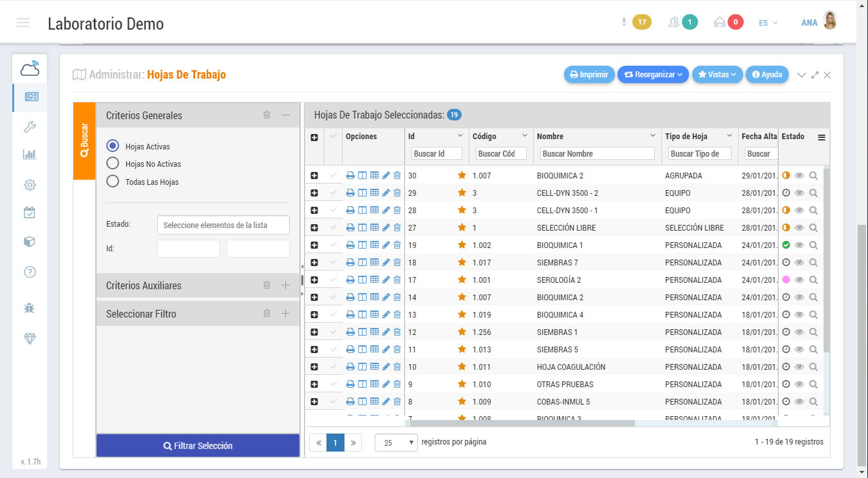This screenshot has width=868, height=478.
Task: Open Estado multi-select list field
Action: 223,225
